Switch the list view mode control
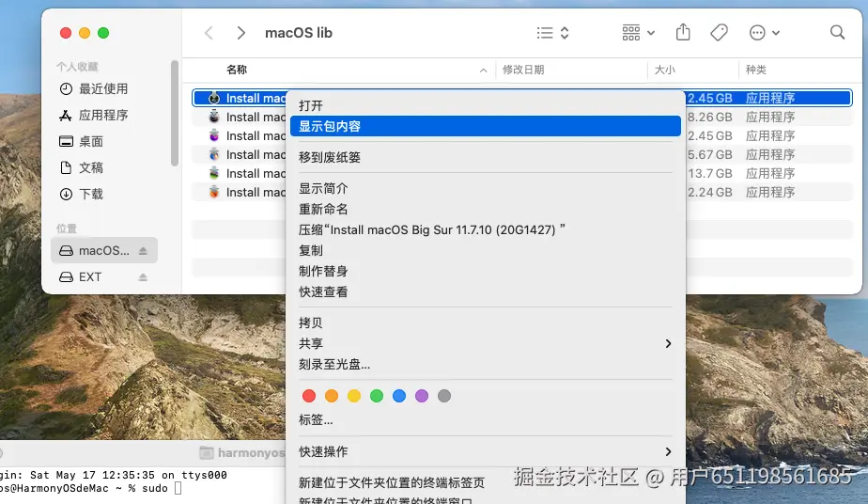Screen dimensions: 868x504 552,33
